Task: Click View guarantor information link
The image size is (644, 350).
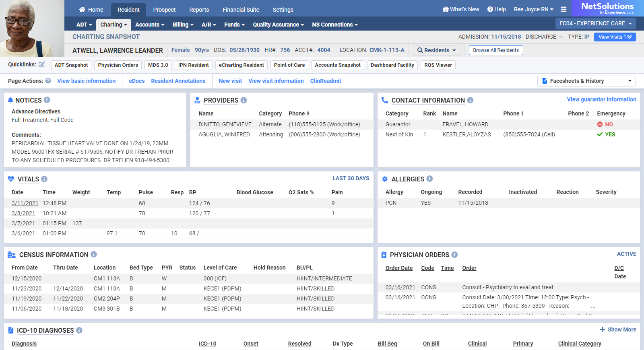Action: coord(602,99)
